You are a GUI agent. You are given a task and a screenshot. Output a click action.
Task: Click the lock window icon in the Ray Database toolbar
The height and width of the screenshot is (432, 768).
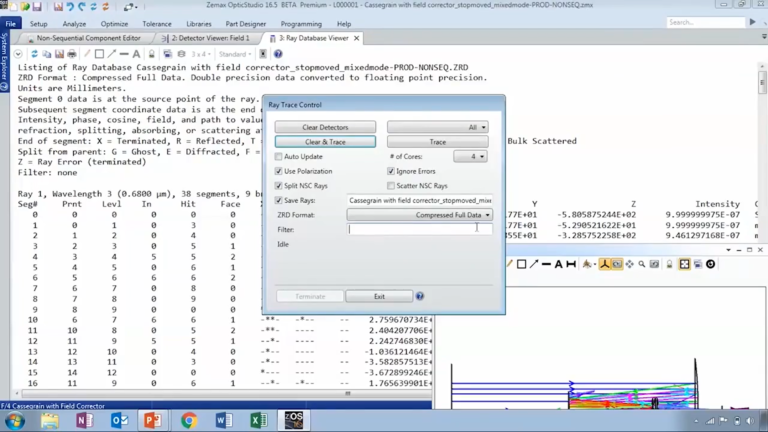tap(152, 54)
